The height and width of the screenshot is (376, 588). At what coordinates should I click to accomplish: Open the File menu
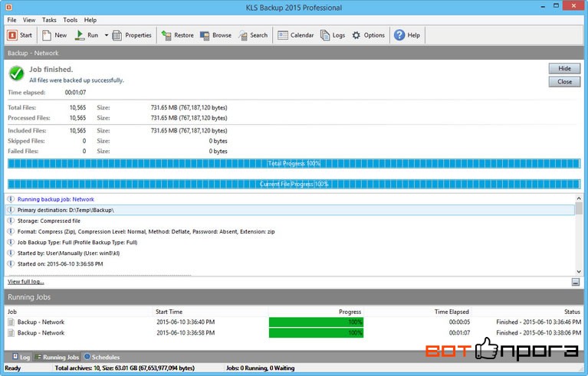(x=11, y=20)
